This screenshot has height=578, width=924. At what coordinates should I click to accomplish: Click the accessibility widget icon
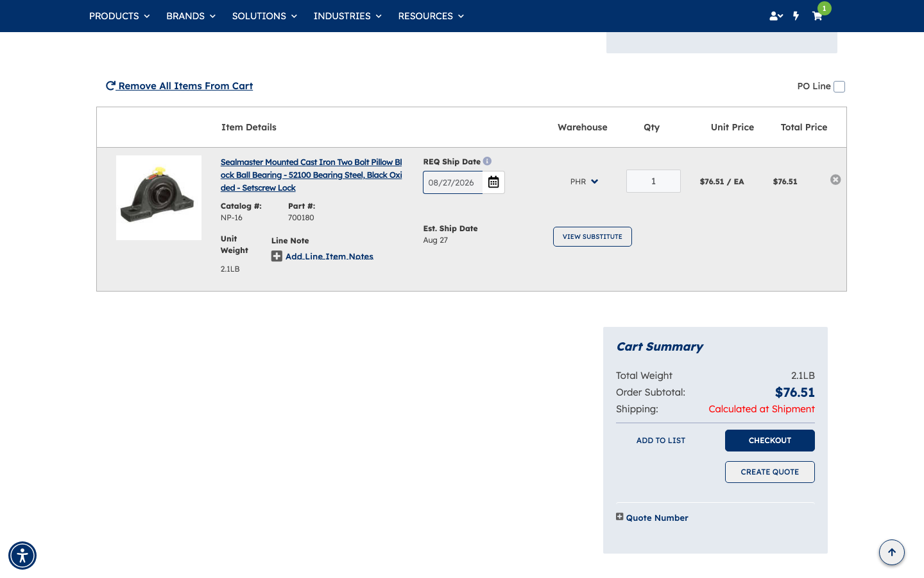point(22,556)
